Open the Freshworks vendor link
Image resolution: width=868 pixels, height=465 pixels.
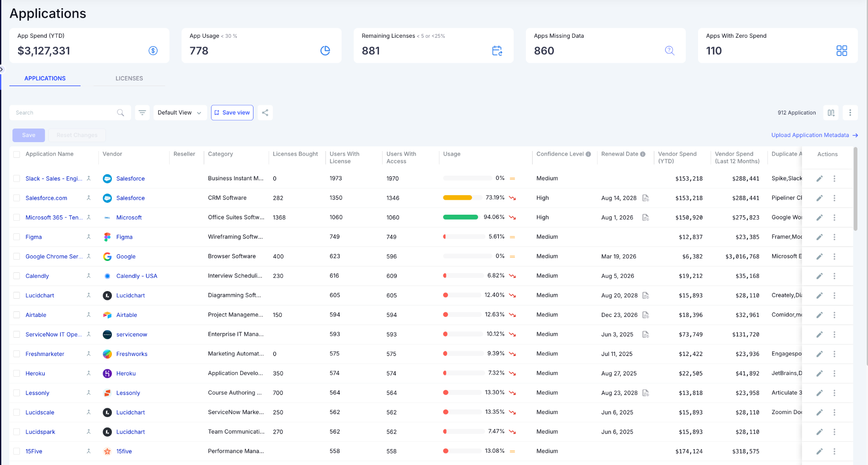(132, 354)
